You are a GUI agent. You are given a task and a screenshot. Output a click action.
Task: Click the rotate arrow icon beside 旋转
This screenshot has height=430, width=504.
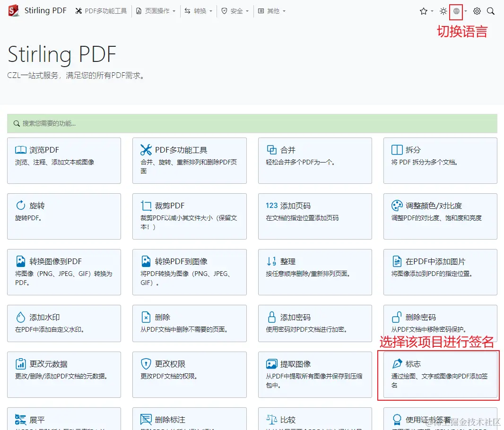pyautogui.click(x=21, y=205)
